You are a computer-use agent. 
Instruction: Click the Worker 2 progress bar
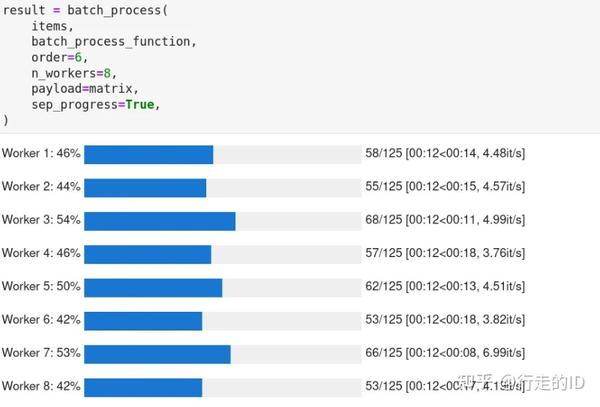pos(222,187)
